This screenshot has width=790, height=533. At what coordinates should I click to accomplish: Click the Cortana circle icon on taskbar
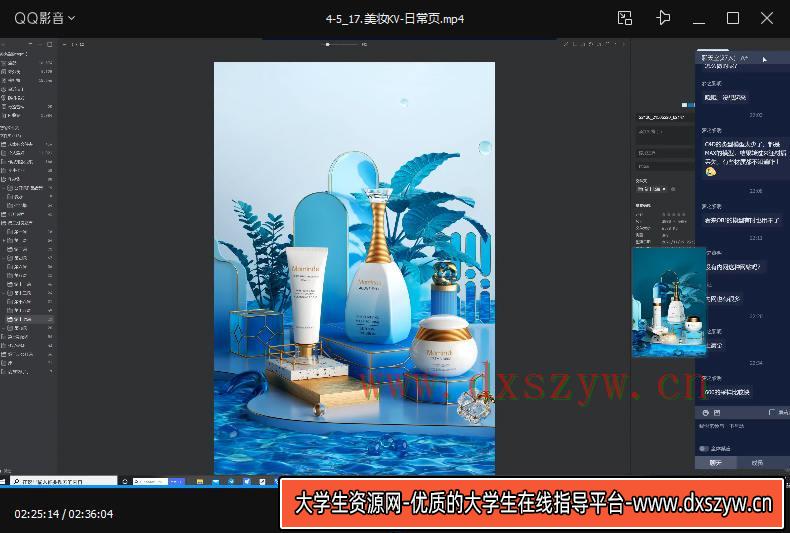124,482
